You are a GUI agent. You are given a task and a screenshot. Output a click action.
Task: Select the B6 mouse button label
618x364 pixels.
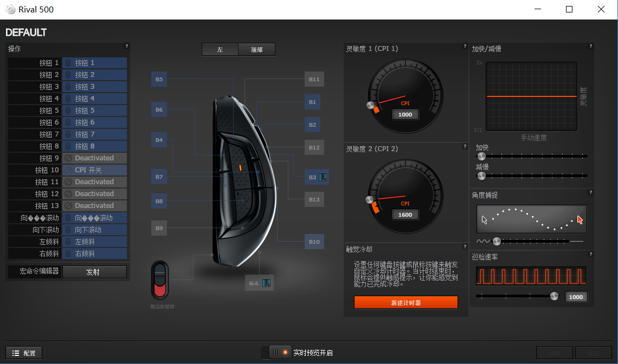point(159,109)
